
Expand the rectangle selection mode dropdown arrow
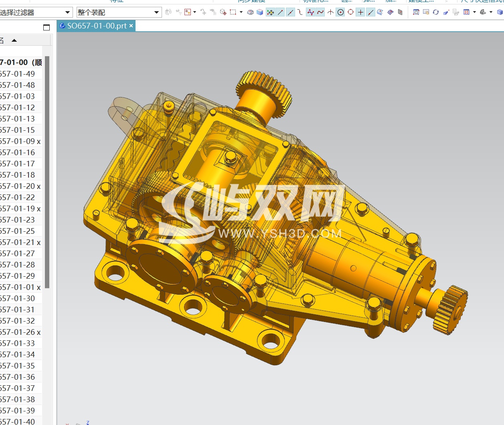(x=241, y=12)
